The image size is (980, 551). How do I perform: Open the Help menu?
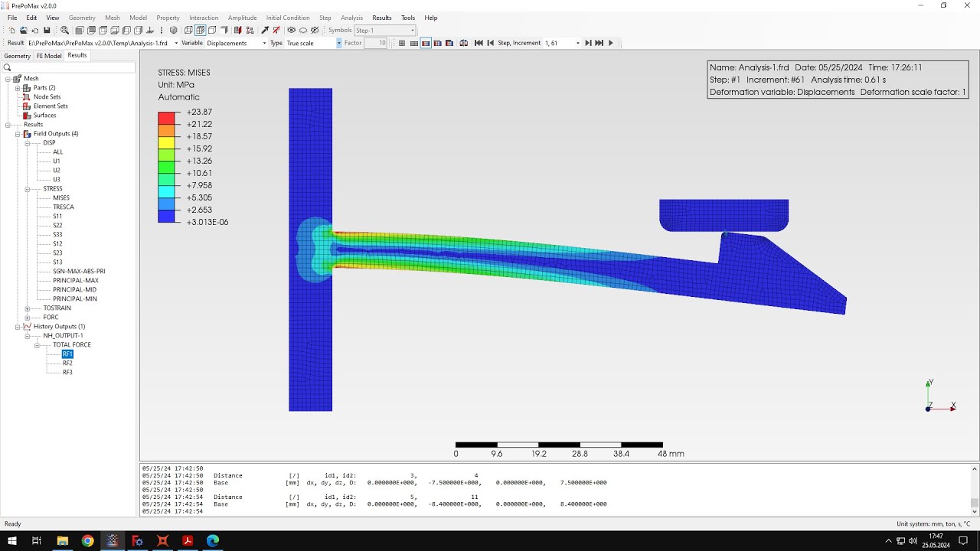(x=431, y=18)
